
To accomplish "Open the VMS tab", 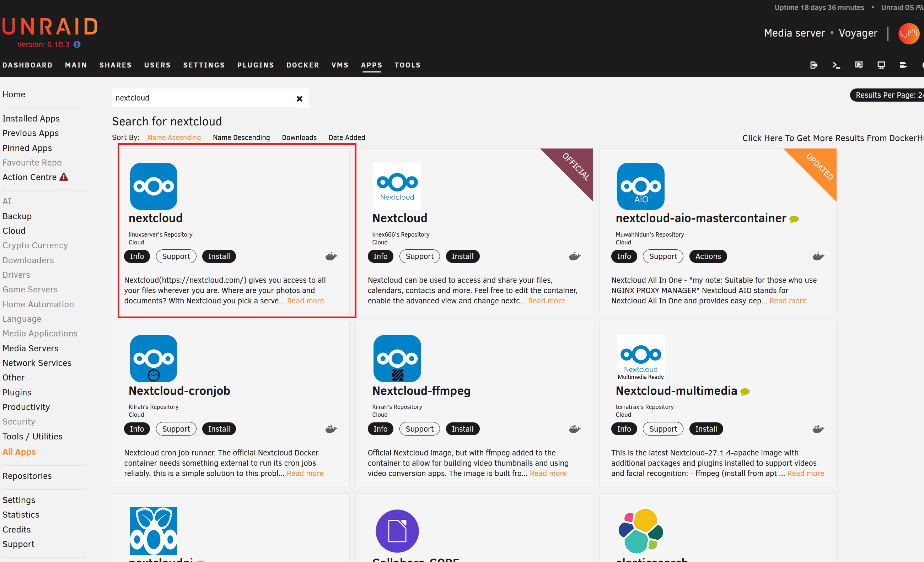I will (x=340, y=65).
